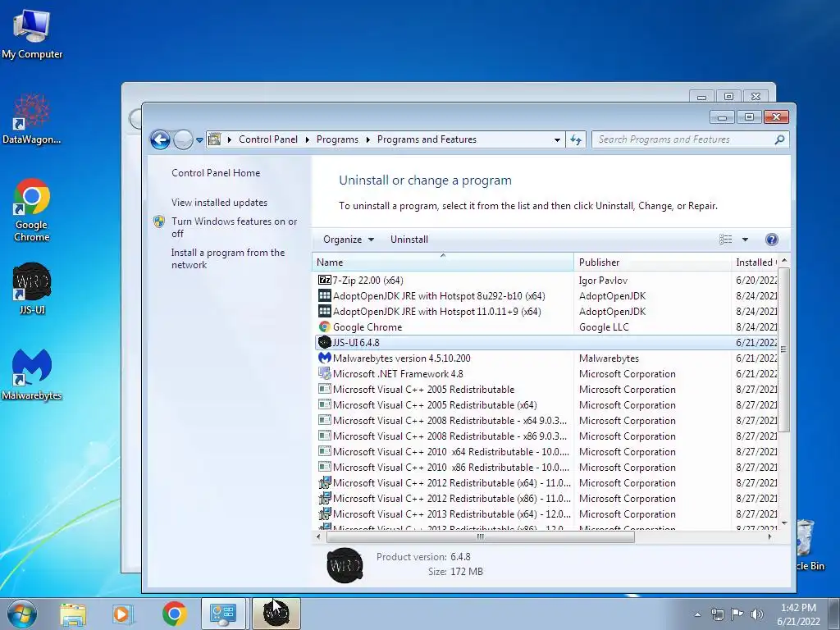This screenshot has width=840, height=630.
Task: Click the Google Chrome icon in the list
Action: [x=325, y=326]
